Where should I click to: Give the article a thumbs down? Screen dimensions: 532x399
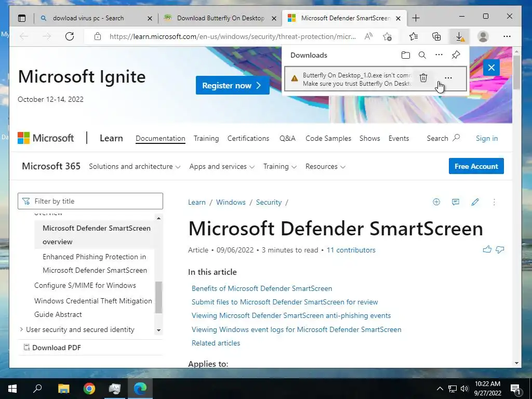click(x=500, y=250)
